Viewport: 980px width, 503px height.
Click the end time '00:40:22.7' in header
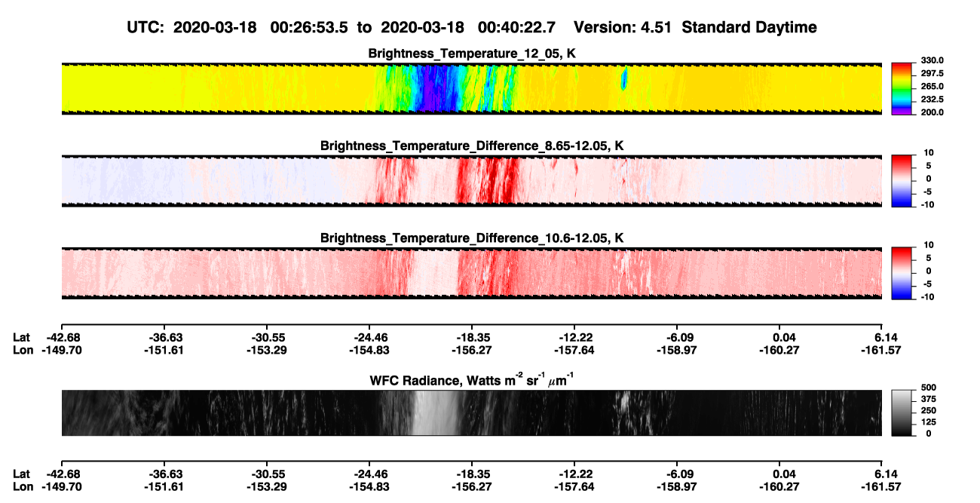(517, 27)
